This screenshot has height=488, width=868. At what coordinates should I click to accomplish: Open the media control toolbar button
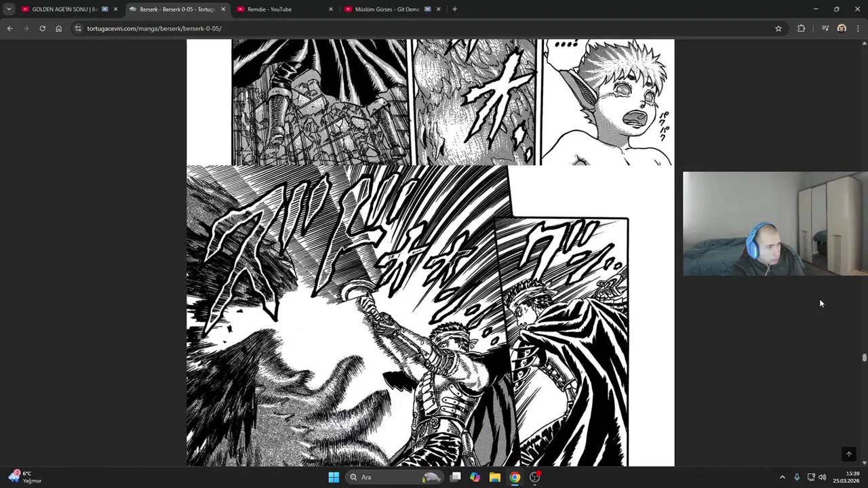[x=825, y=28]
